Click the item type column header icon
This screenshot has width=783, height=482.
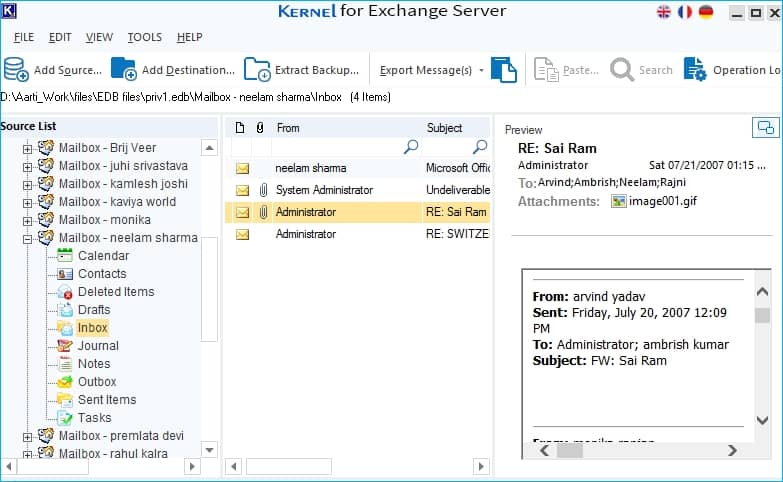tap(240, 128)
